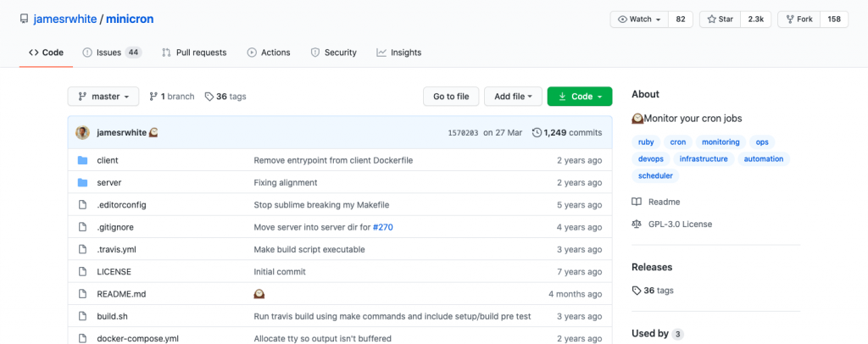Click the repository book icon beside jamesrwhite
The width and height of the screenshot is (868, 344).
[x=24, y=19]
